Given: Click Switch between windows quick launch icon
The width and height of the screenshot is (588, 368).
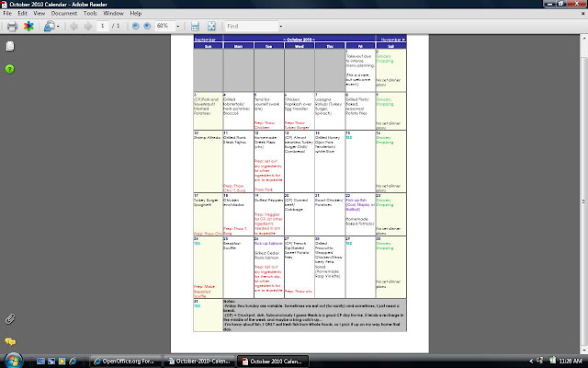Looking at the screenshot, I should [51, 362].
